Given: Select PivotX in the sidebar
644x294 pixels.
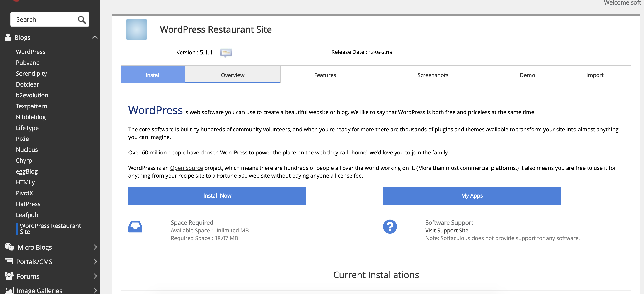Looking at the screenshot, I should point(24,193).
